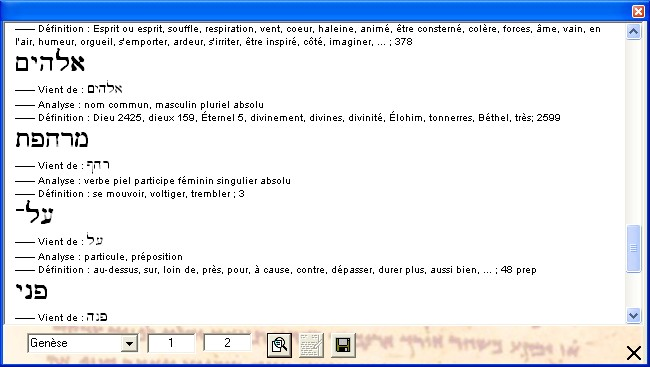Viewport: 650px width, 367px height.
Task: Click the magnifier search verse icon
Action: coord(279,345)
